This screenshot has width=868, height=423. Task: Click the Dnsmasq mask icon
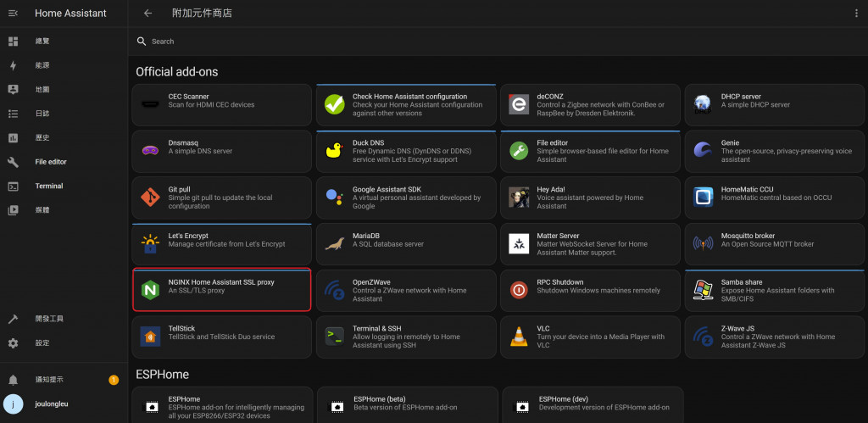click(150, 151)
